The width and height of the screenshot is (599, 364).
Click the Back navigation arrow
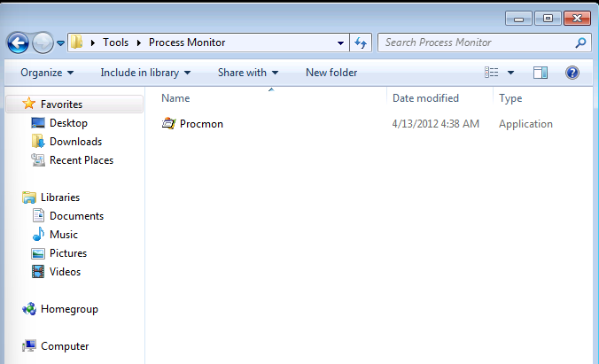[18, 43]
